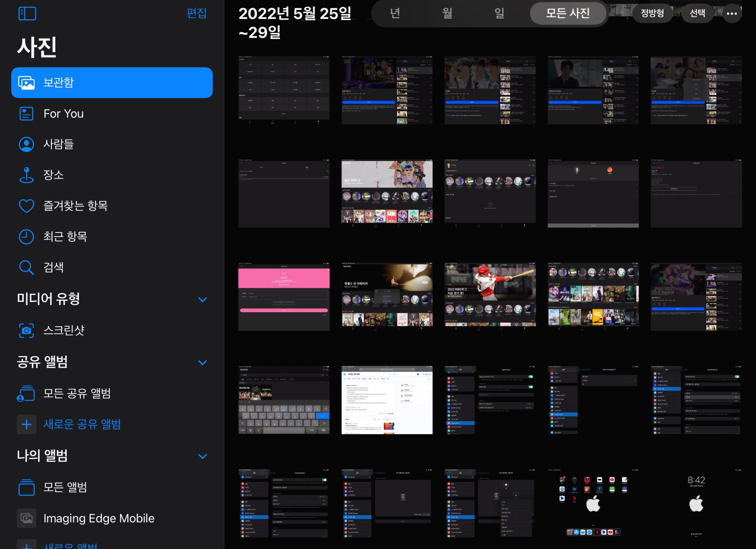
Task: Open the For You section
Action: [63, 113]
